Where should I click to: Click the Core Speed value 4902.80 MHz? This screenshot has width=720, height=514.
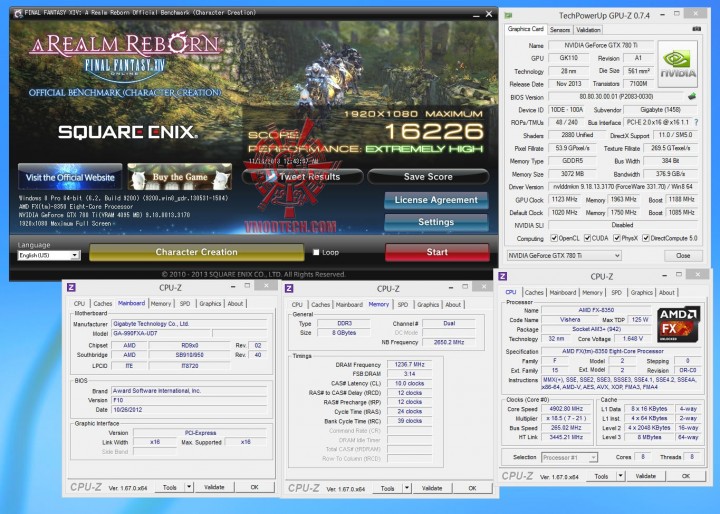click(566, 409)
